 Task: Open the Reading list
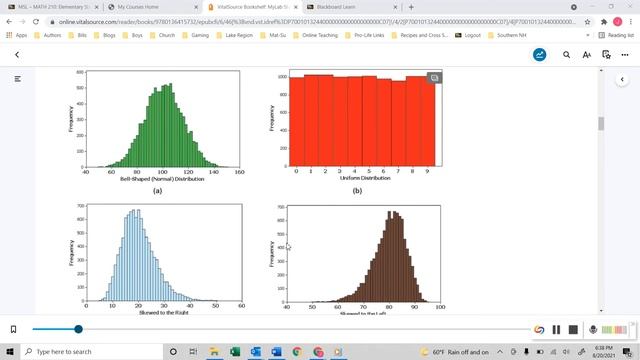pos(616,36)
